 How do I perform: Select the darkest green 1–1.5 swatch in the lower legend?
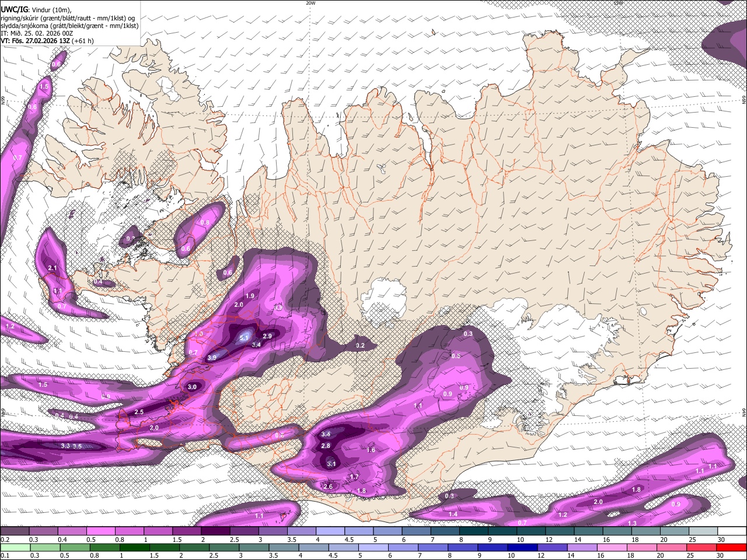click(135, 547)
